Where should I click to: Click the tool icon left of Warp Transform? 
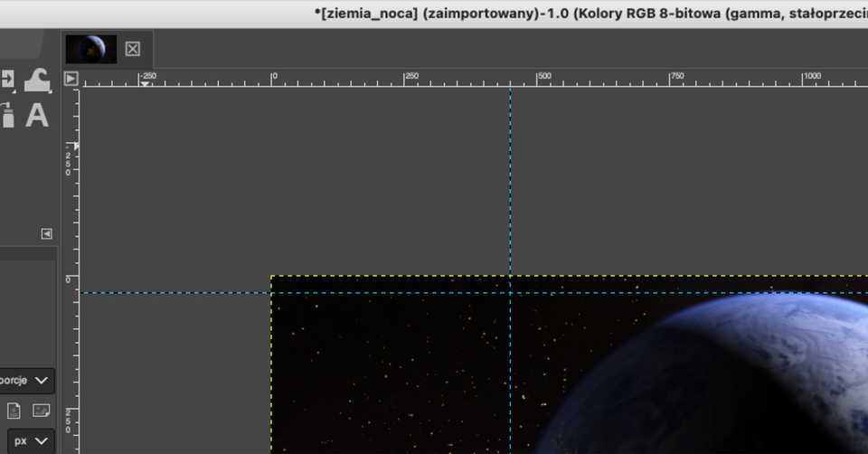[7, 80]
